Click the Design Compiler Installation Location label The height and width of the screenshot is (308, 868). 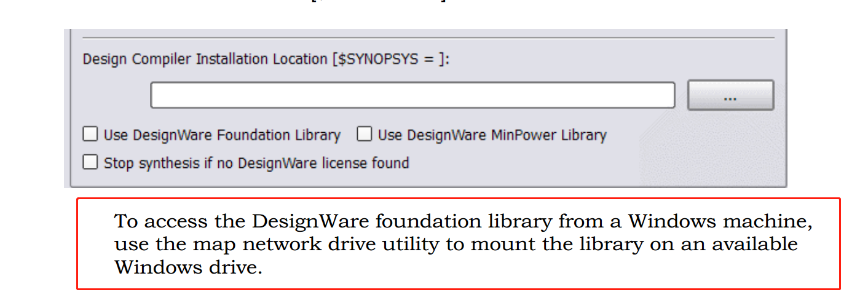point(266,60)
